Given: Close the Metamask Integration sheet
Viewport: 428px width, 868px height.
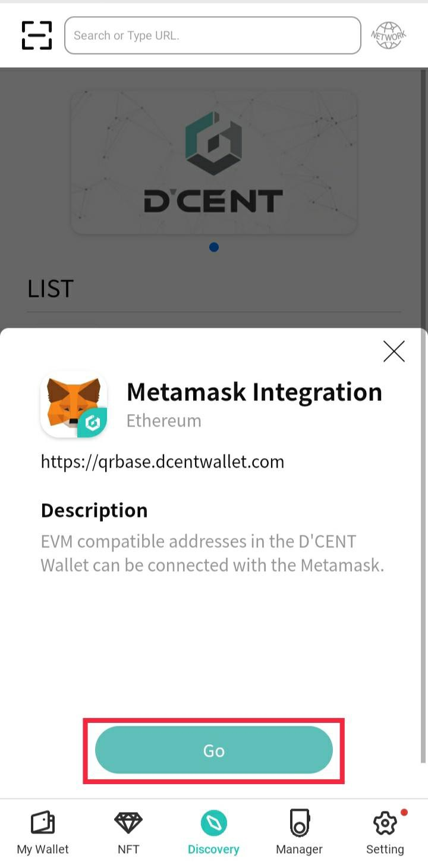Looking at the screenshot, I should (x=394, y=352).
